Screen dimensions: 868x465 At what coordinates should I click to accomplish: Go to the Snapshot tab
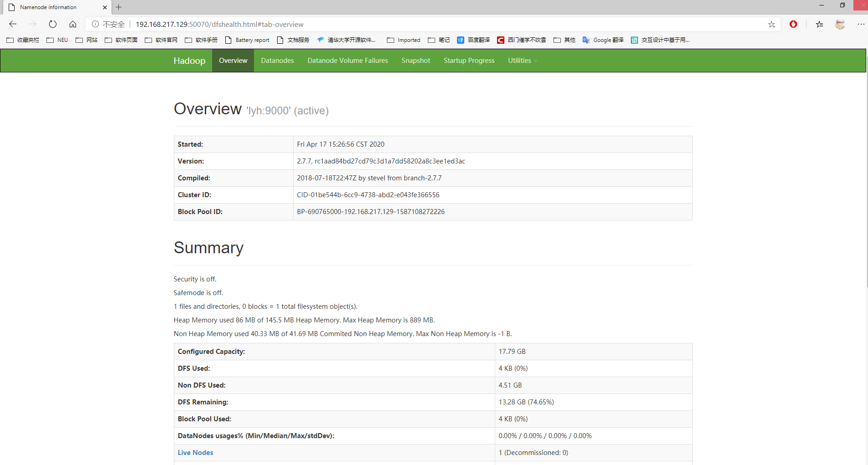pyautogui.click(x=416, y=61)
